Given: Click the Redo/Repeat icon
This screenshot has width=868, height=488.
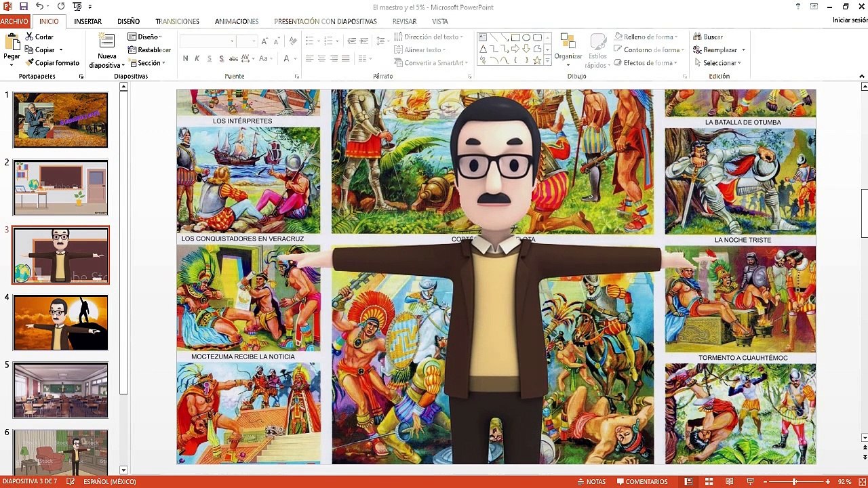Looking at the screenshot, I should click(61, 7).
